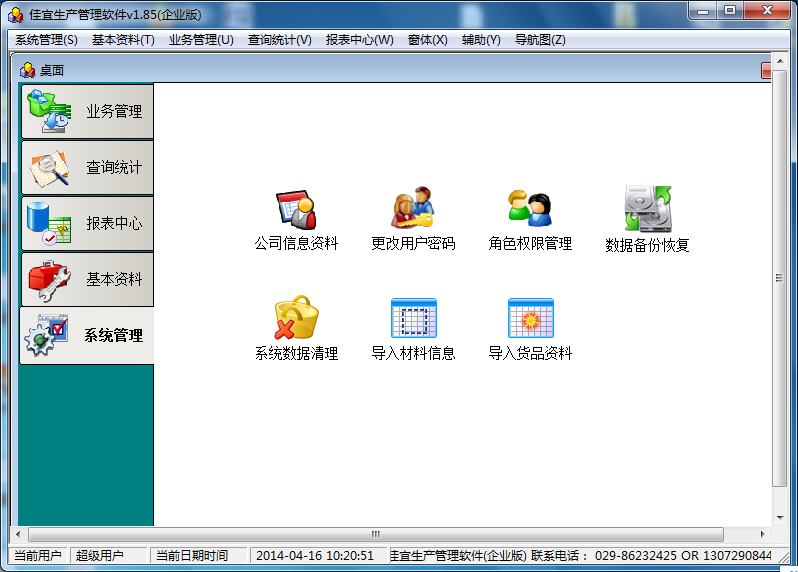The height and width of the screenshot is (572, 798).
Task: Open the 系统数据清理 icon
Action: click(297, 328)
